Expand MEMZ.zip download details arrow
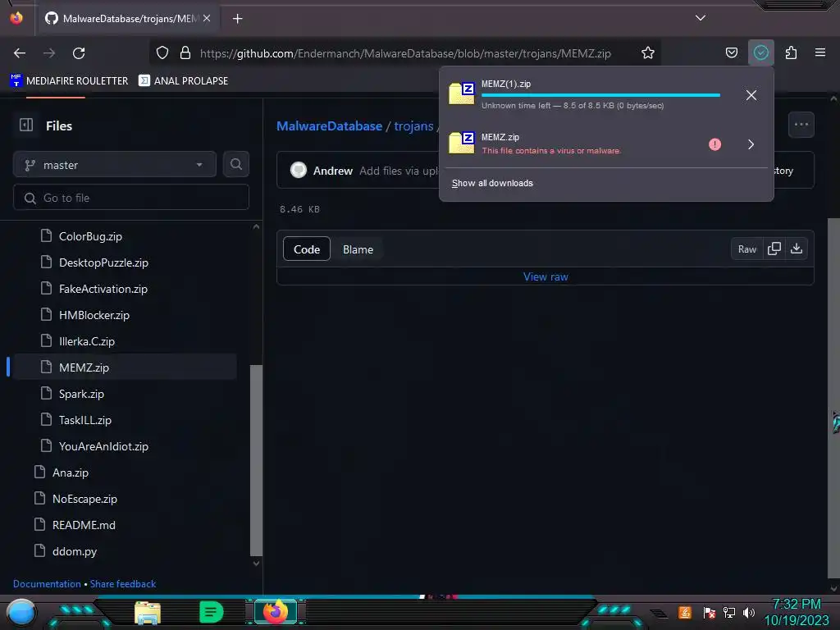This screenshot has width=840, height=630. coord(751,144)
